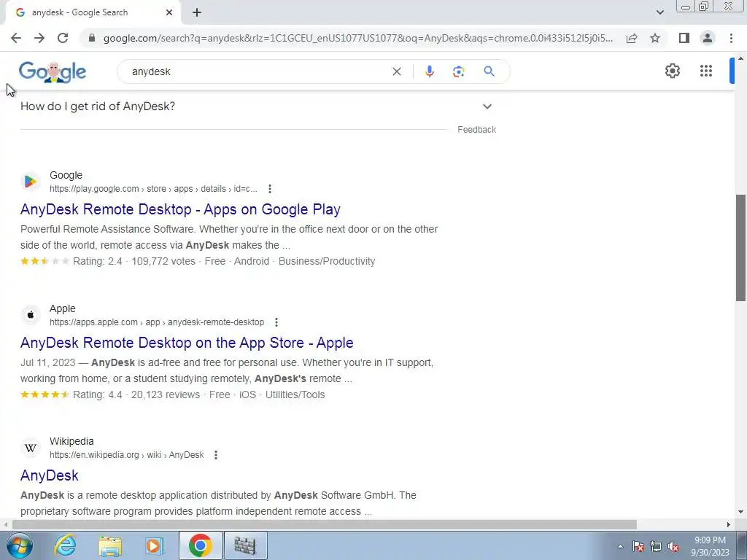Open the firewall app in taskbar
The height and width of the screenshot is (560, 747).
[245, 545]
